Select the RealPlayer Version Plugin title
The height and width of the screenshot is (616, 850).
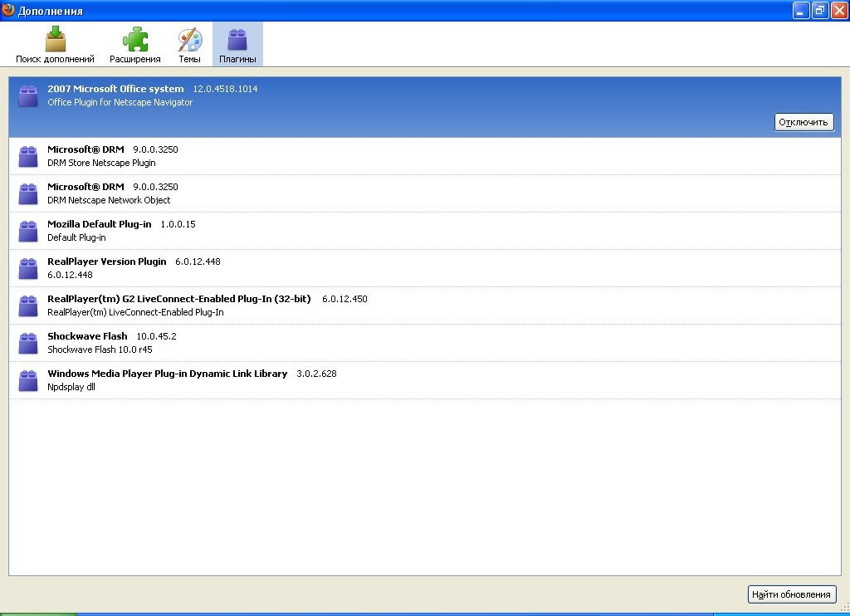107,262
